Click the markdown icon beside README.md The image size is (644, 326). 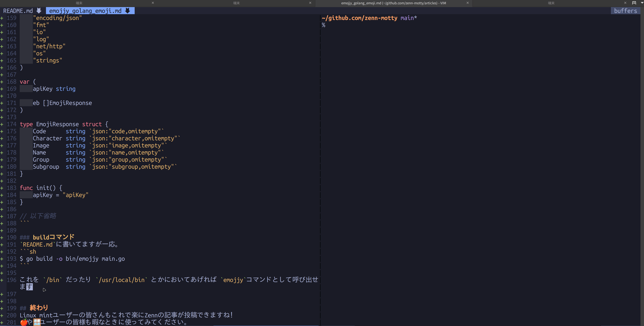click(x=39, y=11)
